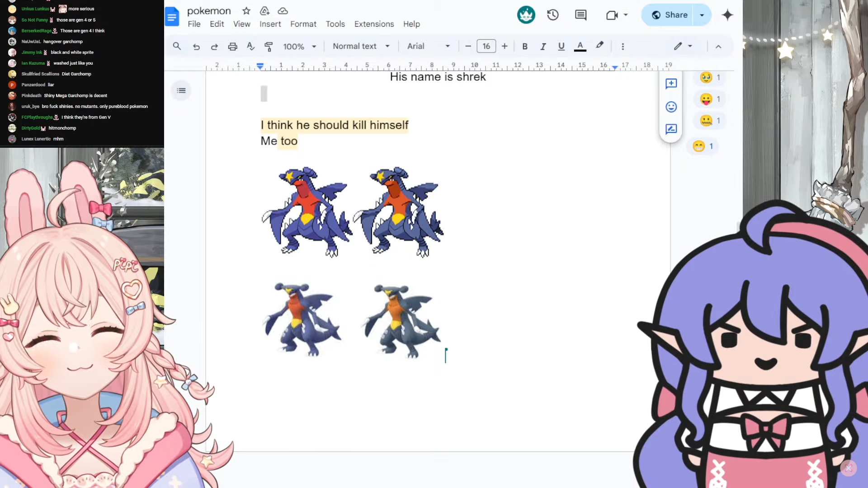Click the print icon

232,47
